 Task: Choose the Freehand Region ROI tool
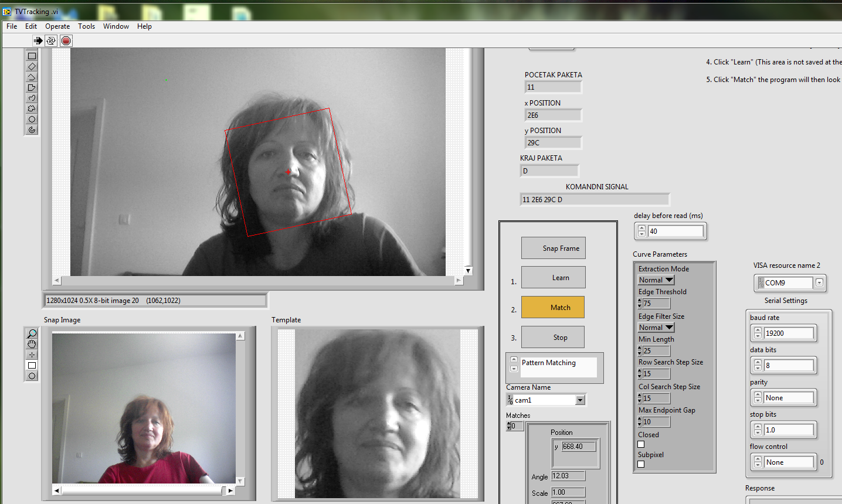click(32, 109)
